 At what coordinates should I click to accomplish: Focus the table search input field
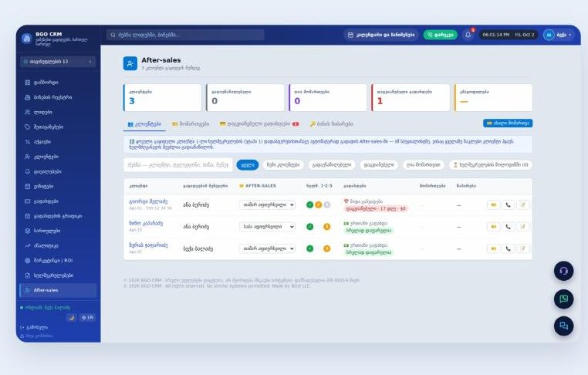pyautogui.click(x=177, y=165)
